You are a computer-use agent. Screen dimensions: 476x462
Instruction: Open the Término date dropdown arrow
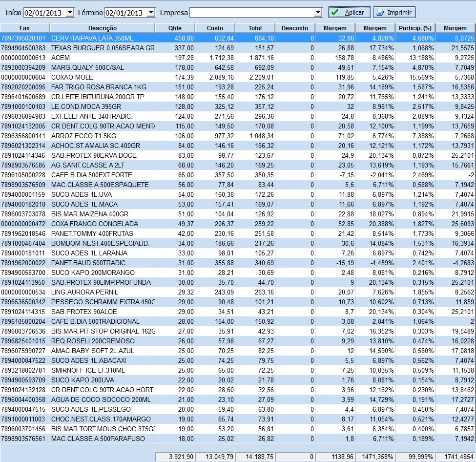pos(151,13)
